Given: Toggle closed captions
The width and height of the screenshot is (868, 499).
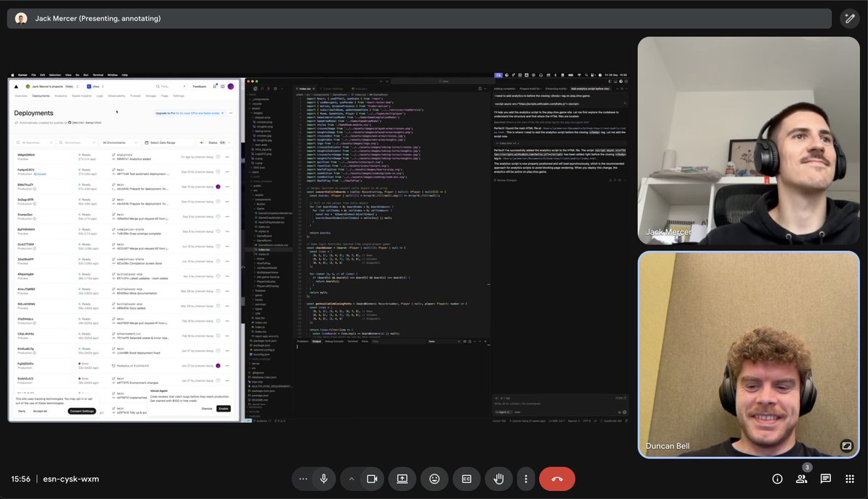Looking at the screenshot, I should point(467,479).
